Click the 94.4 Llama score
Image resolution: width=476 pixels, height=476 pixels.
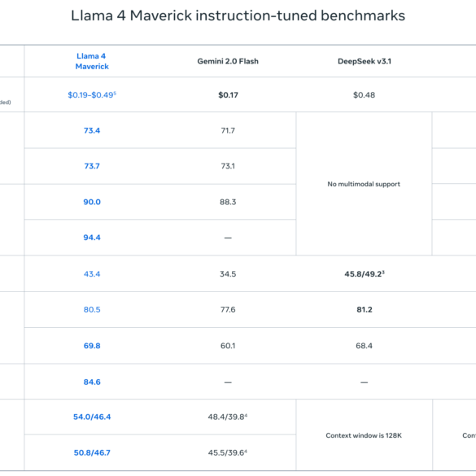point(92,238)
